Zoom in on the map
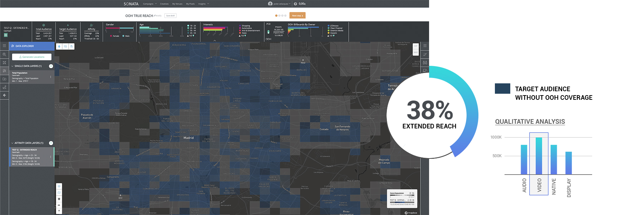The width and height of the screenshot is (644, 215). tap(59, 199)
